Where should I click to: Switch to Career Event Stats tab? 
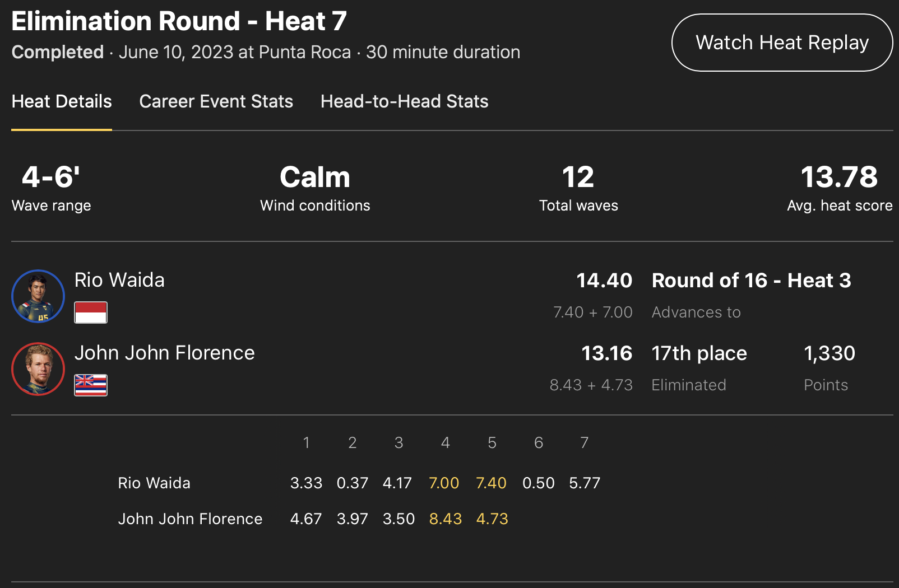coord(216,101)
